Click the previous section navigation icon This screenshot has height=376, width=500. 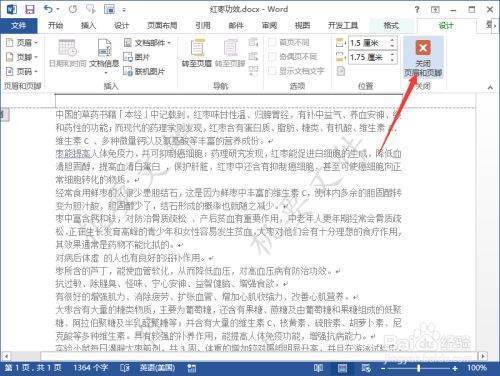click(253, 42)
